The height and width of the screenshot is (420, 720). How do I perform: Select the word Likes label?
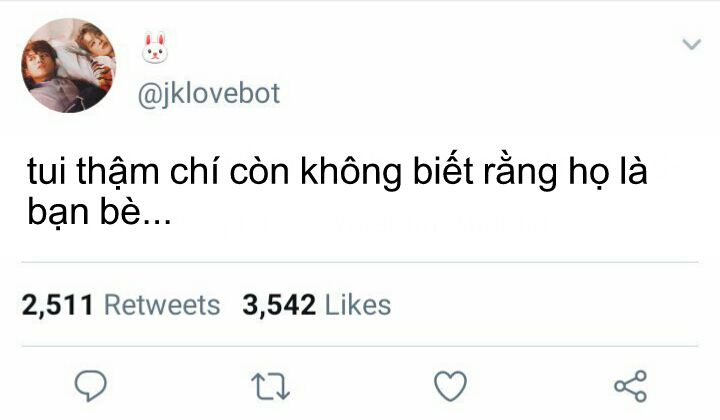(358, 305)
